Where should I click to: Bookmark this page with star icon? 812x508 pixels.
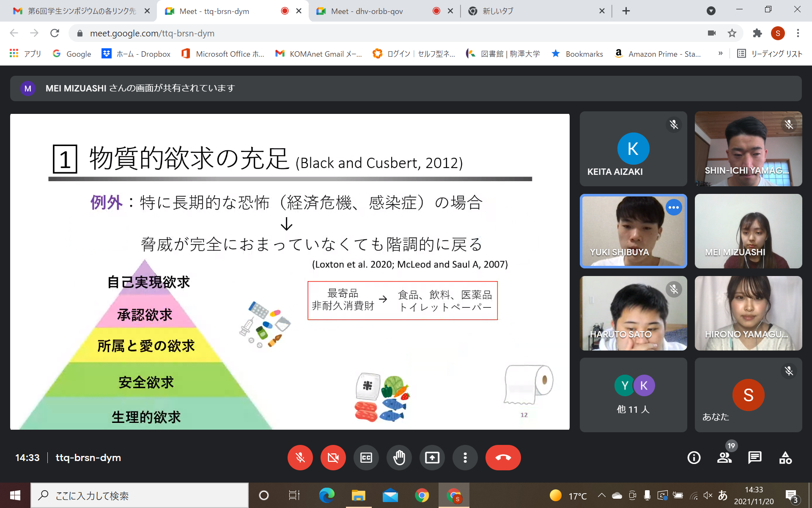pyautogui.click(x=732, y=33)
